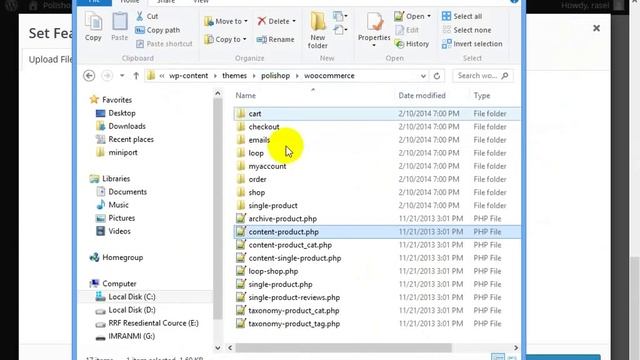Click the Edit ribbon command
Screen dimensions: 640x360
[407, 30]
